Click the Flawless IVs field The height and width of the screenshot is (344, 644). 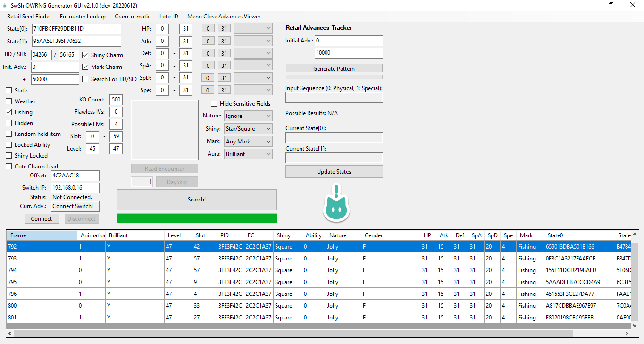tap(116, 112)
